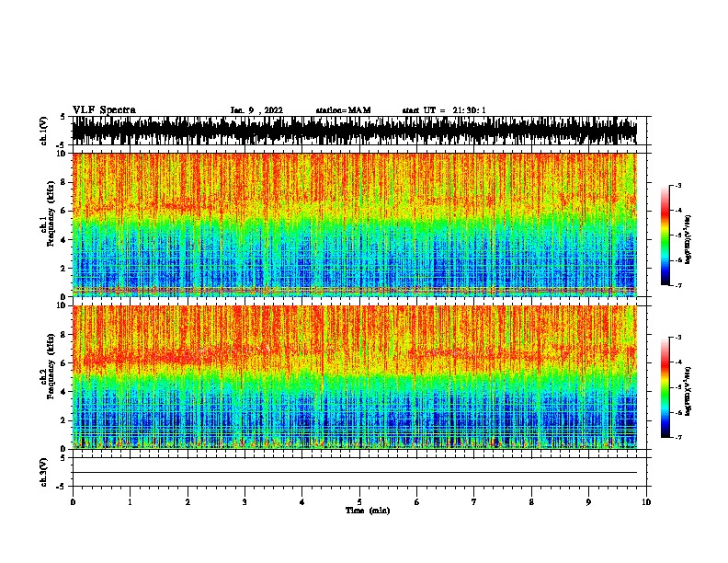Click time axis tick label "9"
Screen dimensions: 728x563
click(x=588, y=502)
